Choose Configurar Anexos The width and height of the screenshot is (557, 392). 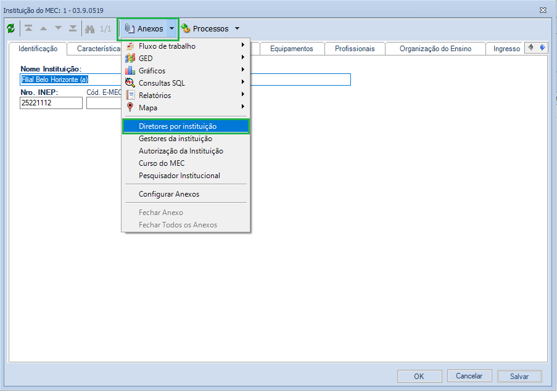186,194
